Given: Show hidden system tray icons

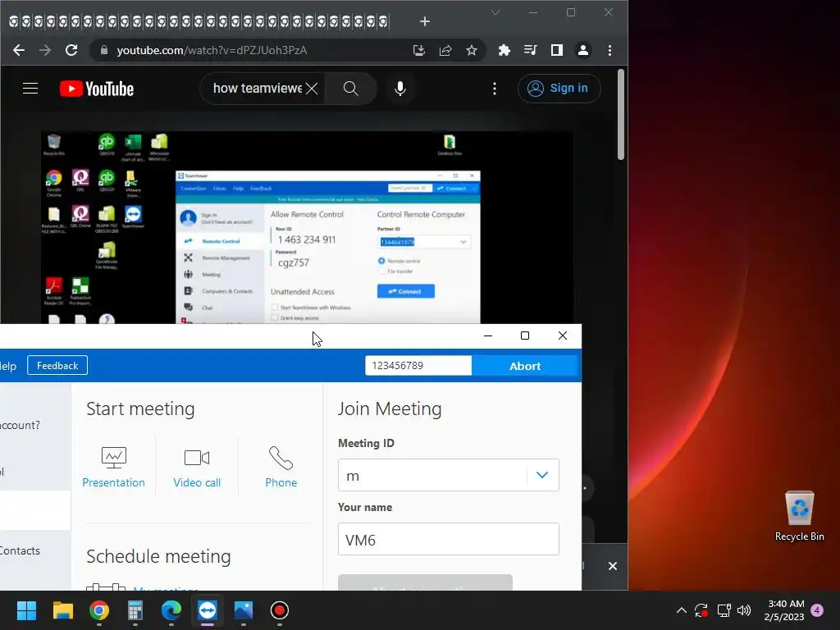Looking at the screenshot, I should 682,610.
